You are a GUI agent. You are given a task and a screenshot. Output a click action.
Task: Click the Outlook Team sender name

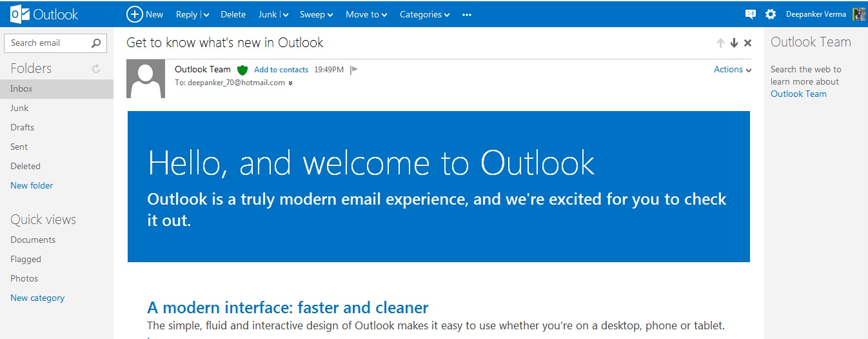pos(202,69)
